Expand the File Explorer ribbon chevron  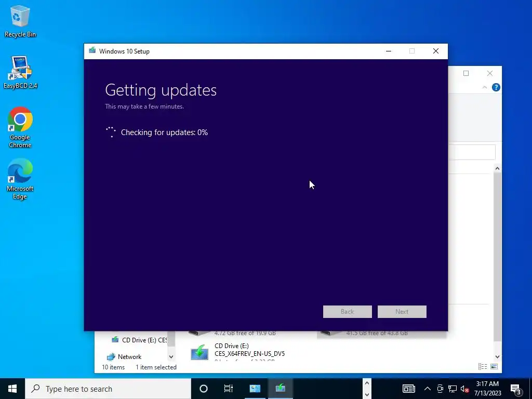485,87
